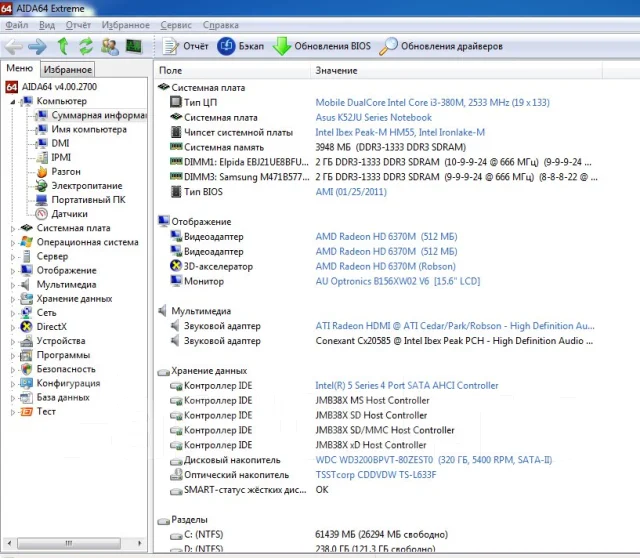Select Суммарная информация tree item
The image size is (640, 558).
click(x=91, y=116)
